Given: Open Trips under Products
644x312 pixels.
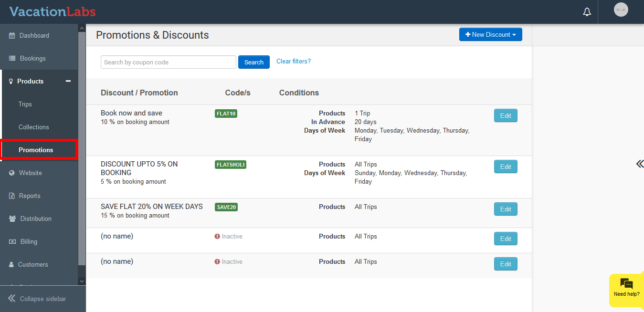Looking at the screenshot, I should coord(25,104).
